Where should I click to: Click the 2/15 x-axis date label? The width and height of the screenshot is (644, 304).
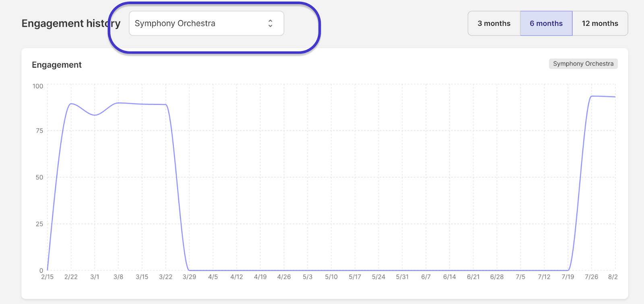[47, 277]
